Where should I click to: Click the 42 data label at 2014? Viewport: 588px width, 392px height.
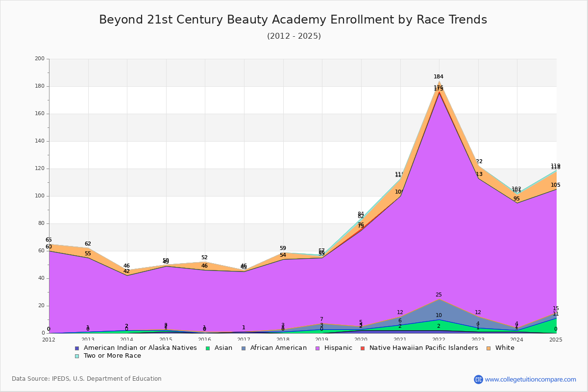tap(126, 271)
